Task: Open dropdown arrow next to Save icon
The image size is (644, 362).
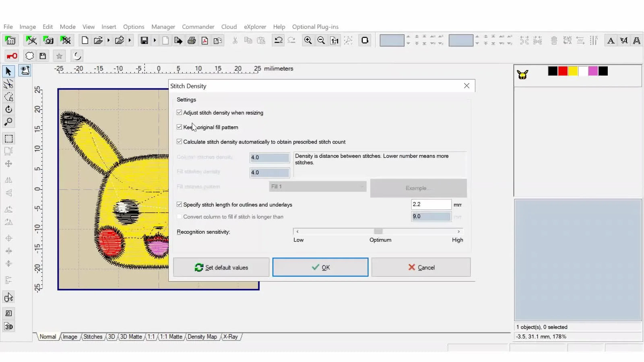Action: (x=155, y=40)
